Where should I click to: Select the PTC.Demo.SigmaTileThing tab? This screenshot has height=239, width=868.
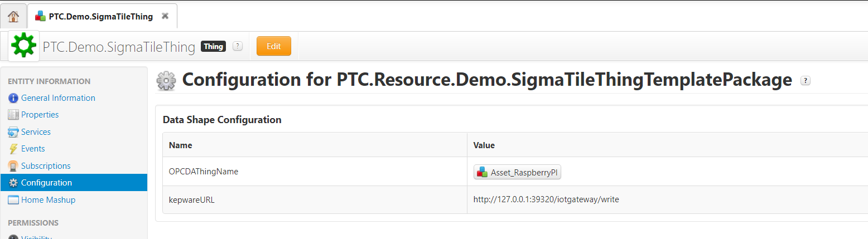click(x=102, y=16)
